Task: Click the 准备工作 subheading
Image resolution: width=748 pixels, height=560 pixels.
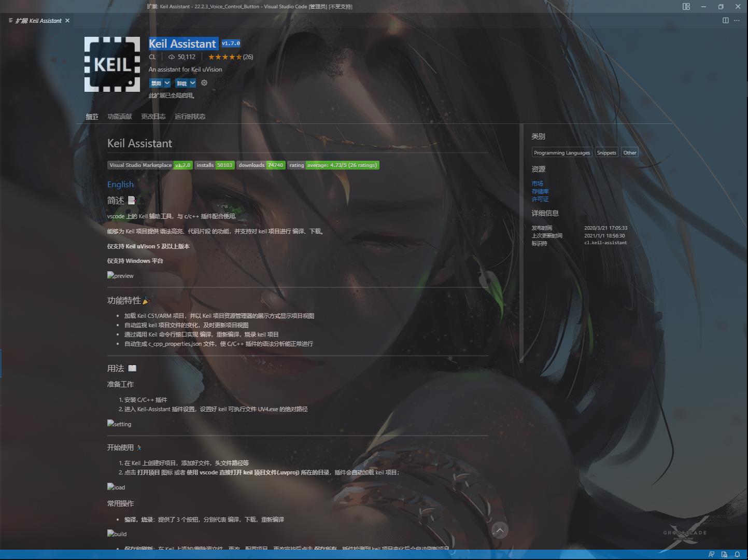Action: pos(120,384)
